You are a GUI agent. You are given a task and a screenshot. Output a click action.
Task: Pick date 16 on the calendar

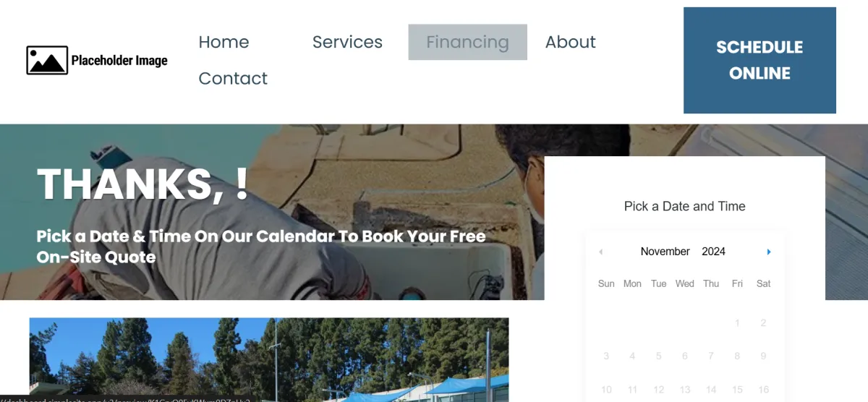pos(763,390)
